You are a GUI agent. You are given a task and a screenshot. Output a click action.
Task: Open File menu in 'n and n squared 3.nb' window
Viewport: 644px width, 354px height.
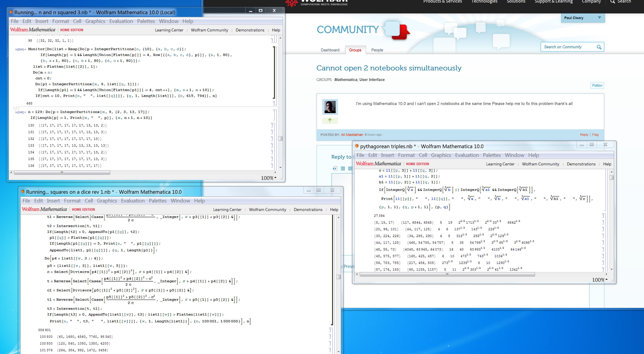click(14, 21)
